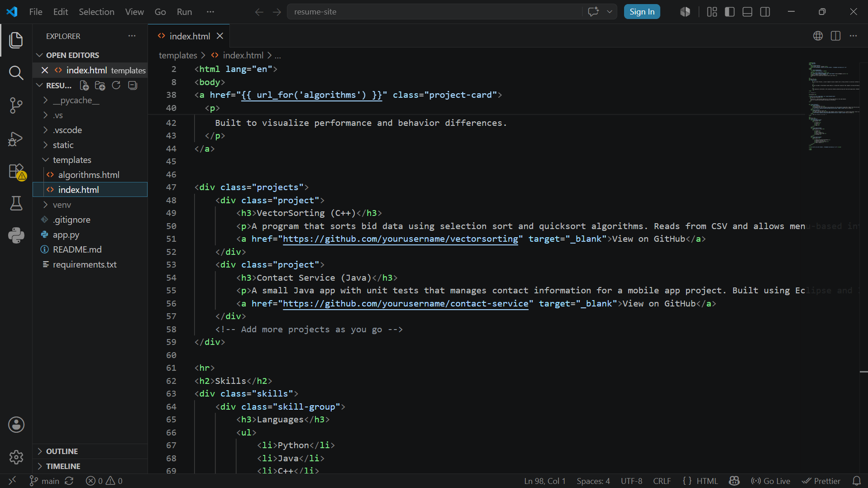Expand the .vscode folder
Screen dimensions: 868x488
coord(91,130)
